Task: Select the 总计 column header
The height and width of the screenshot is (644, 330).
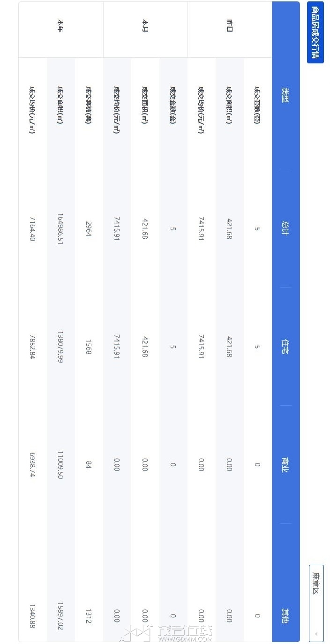Action: pos(285,228)
